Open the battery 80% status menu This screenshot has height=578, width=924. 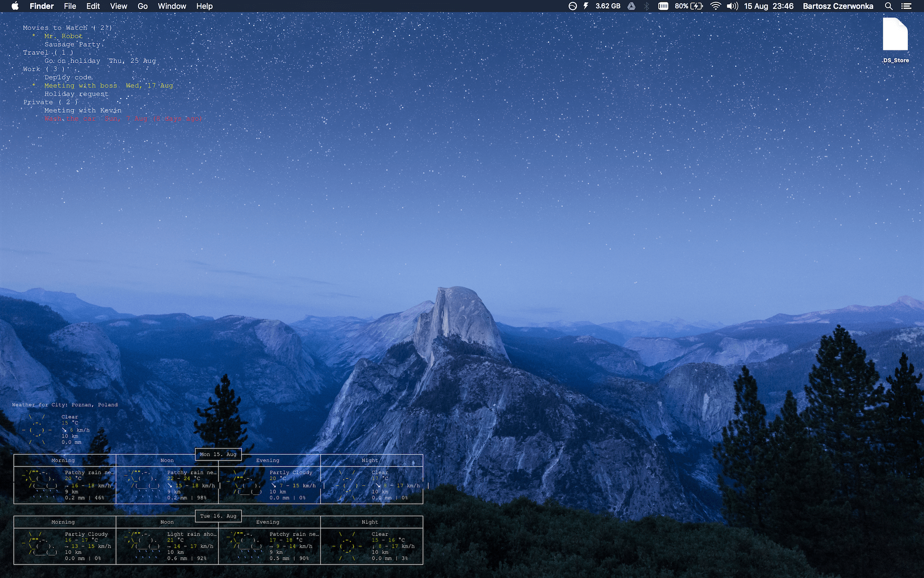pyautogui.click(x=689, y=6)
